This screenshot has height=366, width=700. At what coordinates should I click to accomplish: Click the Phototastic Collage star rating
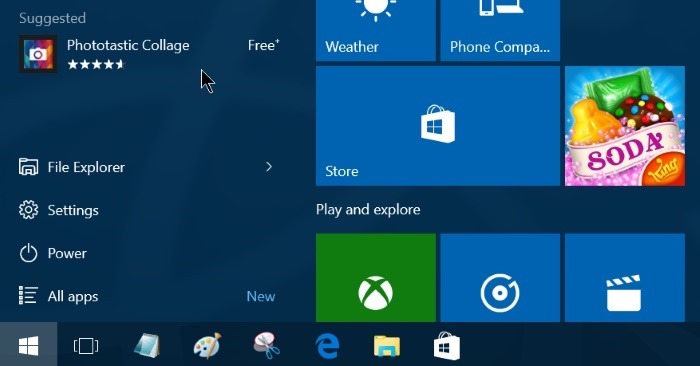coord(96,65)
